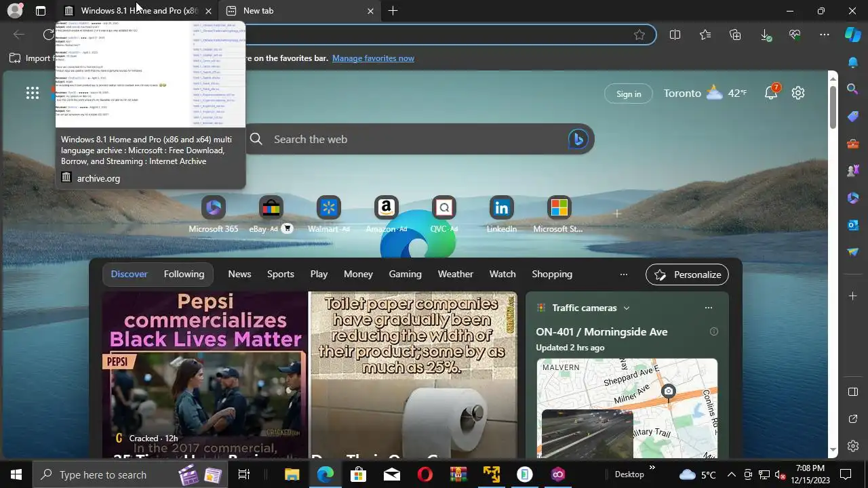Click the Personalize button
This screenshot has height=488, width=868.
point(688,274)
